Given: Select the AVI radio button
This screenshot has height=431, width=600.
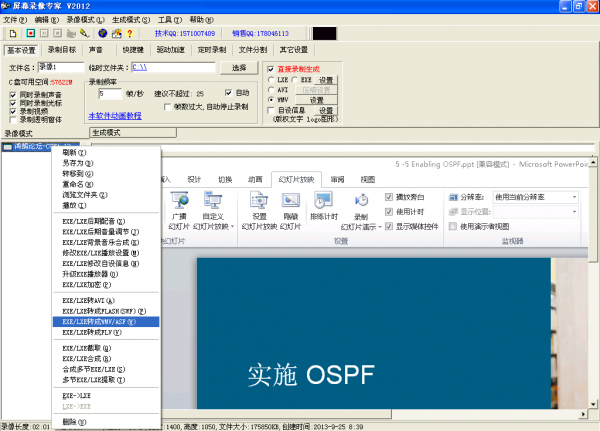Looking at the screenshot, I should (x=271, y=90).
